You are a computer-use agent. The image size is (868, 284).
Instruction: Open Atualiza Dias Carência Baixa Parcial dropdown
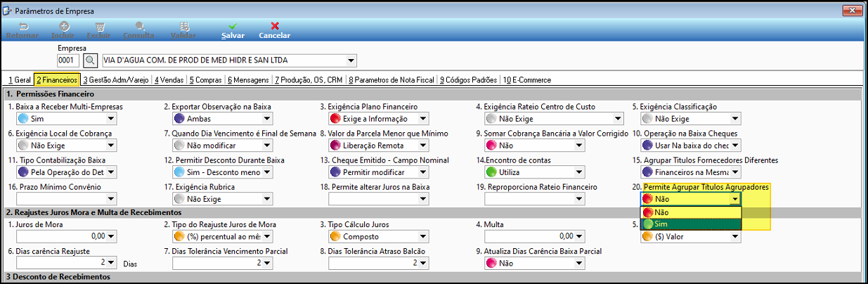(578, 263)
